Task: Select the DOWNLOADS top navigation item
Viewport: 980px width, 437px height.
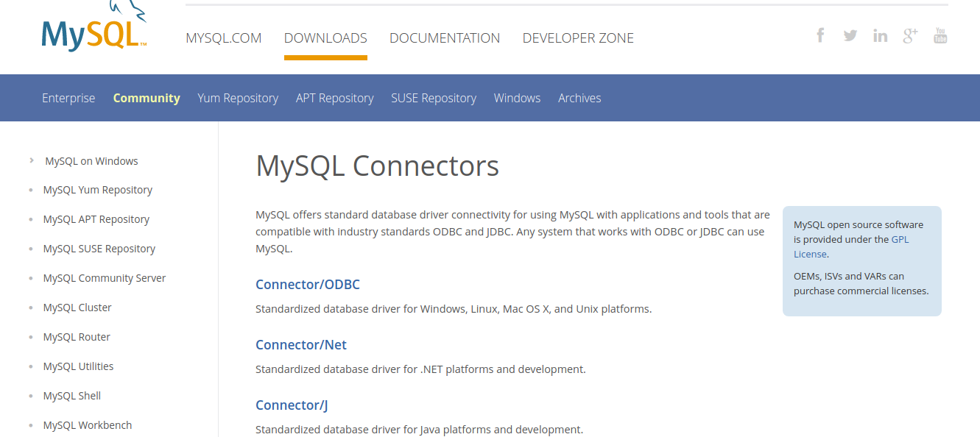Action: tap(325, 38)
